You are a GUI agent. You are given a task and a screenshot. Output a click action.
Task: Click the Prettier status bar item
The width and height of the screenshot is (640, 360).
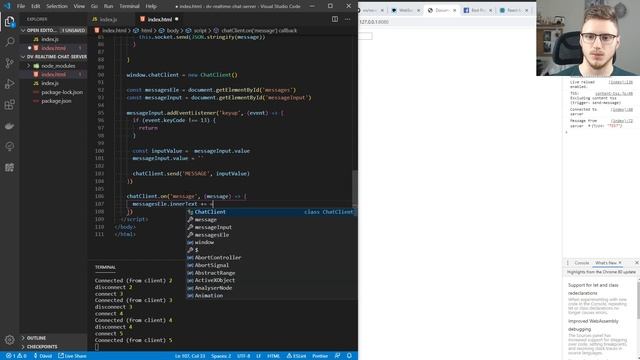pyautogui.click(x=320, y=356)
